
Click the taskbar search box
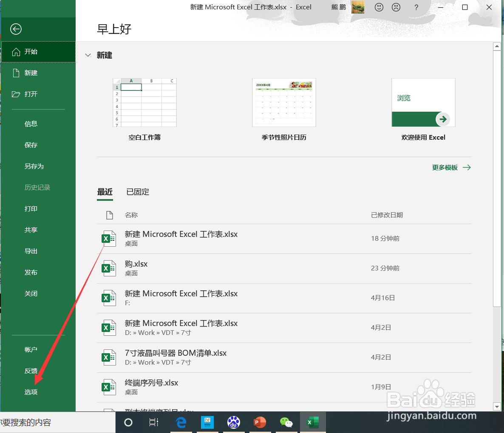[x=58, y=422]
